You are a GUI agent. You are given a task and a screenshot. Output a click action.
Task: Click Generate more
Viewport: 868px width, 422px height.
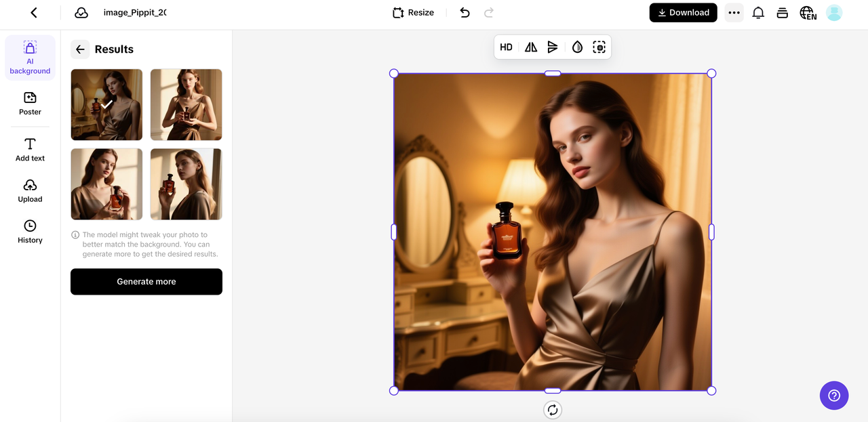[x=146, y=281]
